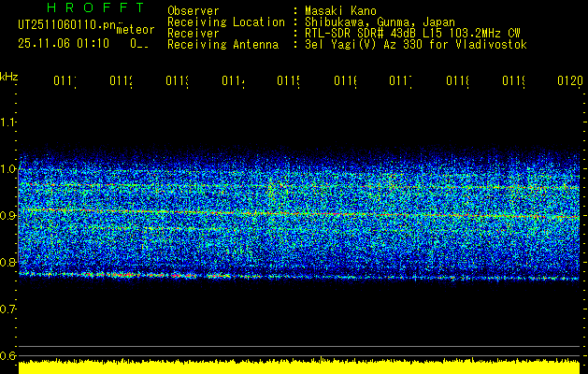Viewport: 588px width, 374px height.
Task: Click the 0116 time marker
Action: (345, 81)
